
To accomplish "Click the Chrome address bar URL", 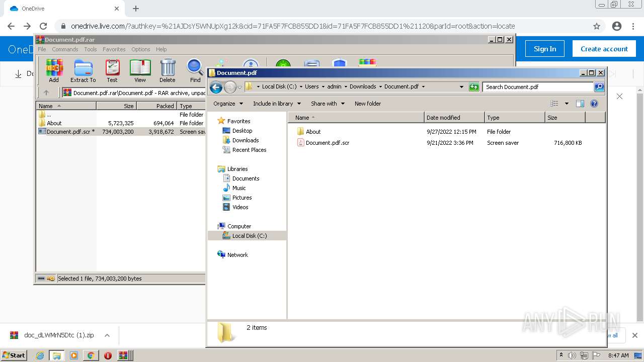I will click(x=293, y=26).
